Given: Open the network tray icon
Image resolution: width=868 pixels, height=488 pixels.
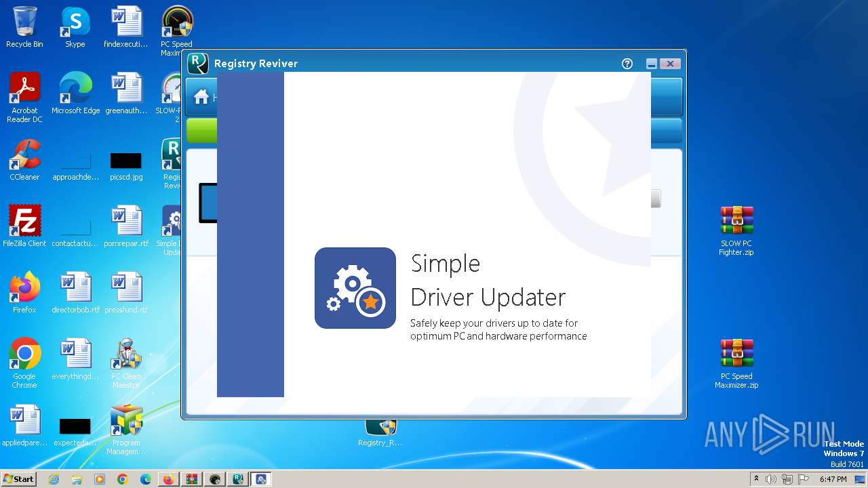Looking at the screenshot, I should click(x=787, y=479).
